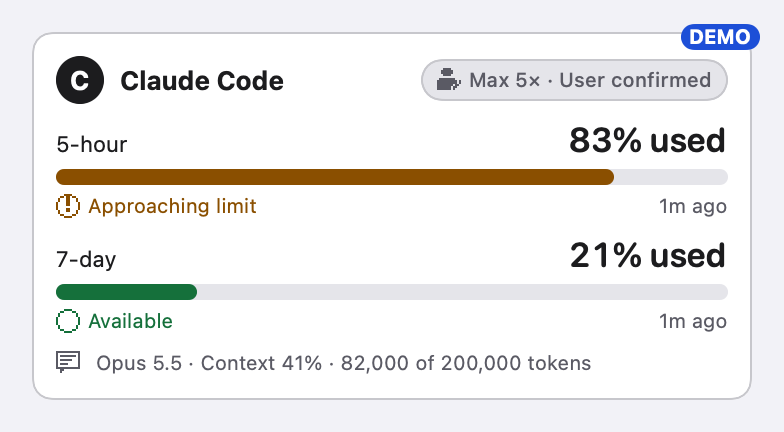Click the Claude Code title text
The width and height of the screenshot is (784, 432).
pos(202,81)
